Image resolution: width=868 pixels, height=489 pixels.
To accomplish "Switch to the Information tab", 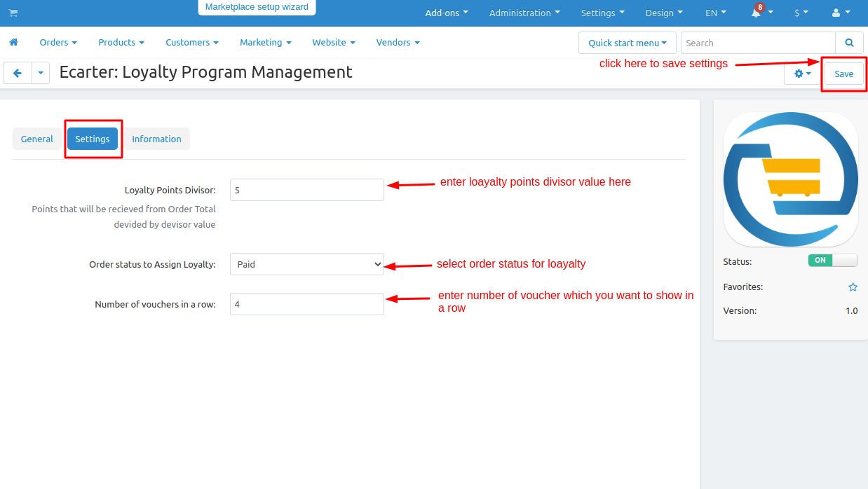I will coord(156,139).
